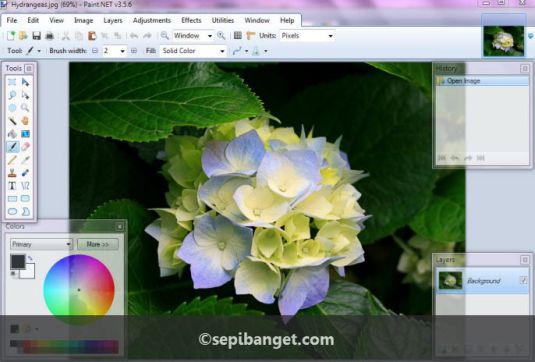
Task: Open the Primary color selector dropdown
Action: [41, 244]
